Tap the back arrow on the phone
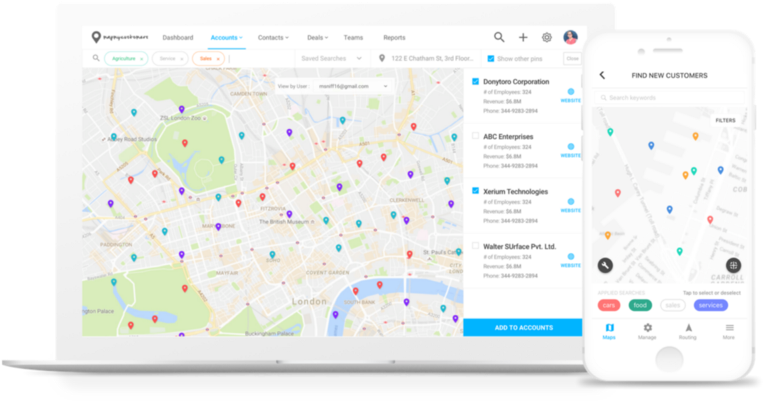 click(602, 75)
